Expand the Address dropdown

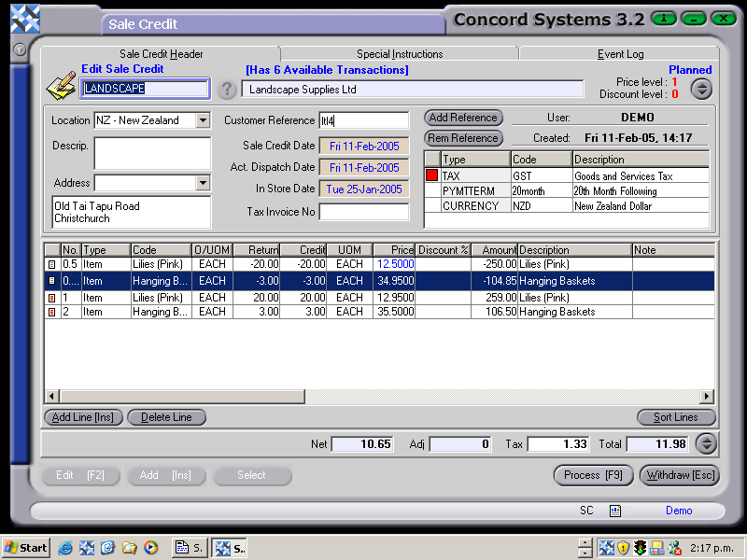point(204,183)
